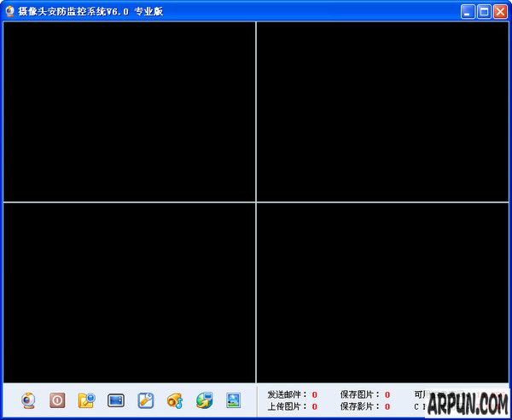
Task: Click the 保存图片 counter label
Action: coord(359,394)
